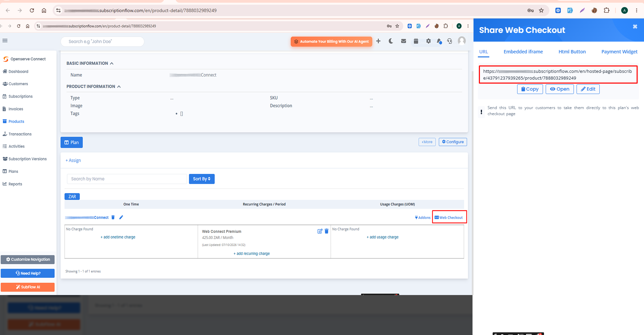
Task: Click add recurring charge link
Action: [x=252, y=253]
